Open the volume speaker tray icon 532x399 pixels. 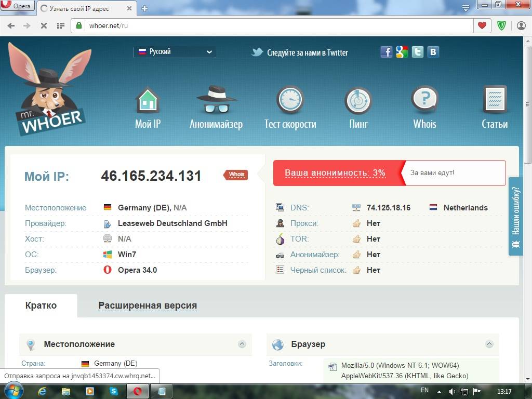coord(452,392)
